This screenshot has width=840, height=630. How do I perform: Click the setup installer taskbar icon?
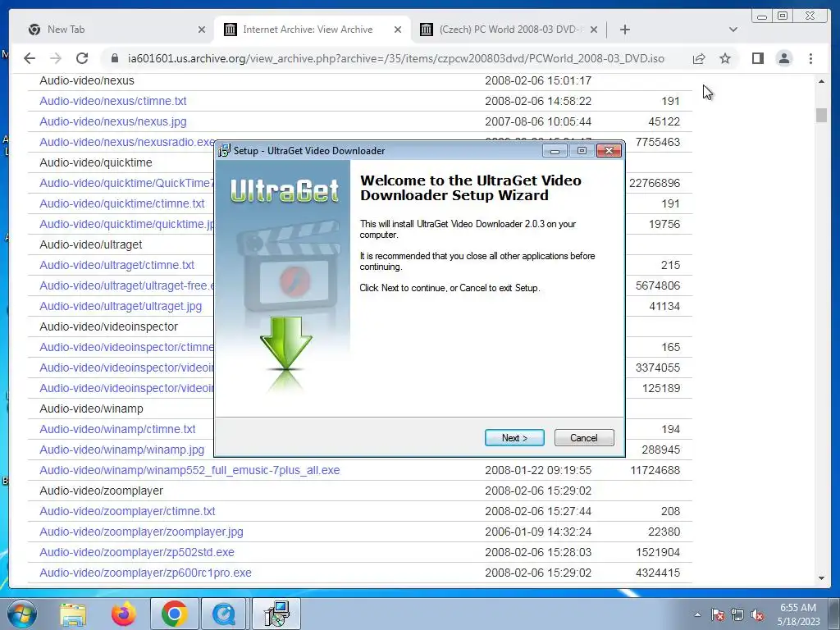pos(276,614)
